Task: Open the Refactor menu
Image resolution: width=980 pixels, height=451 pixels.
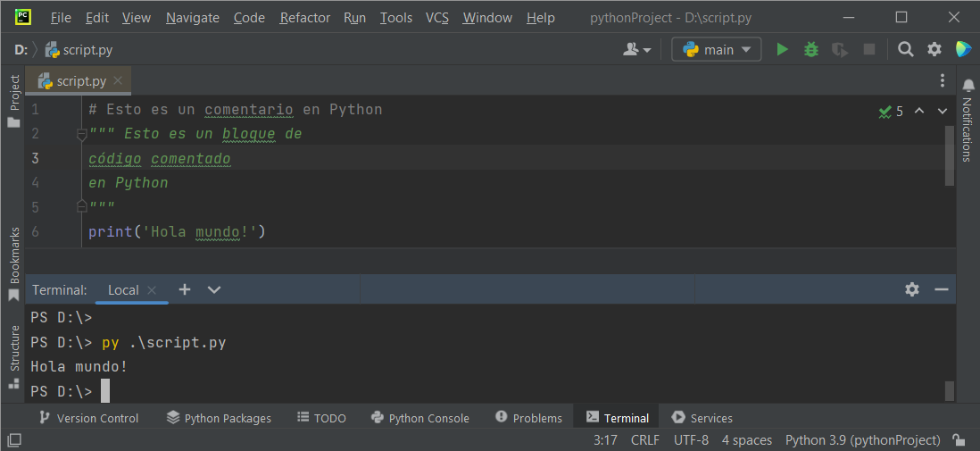Action: [x=305, y=18]
